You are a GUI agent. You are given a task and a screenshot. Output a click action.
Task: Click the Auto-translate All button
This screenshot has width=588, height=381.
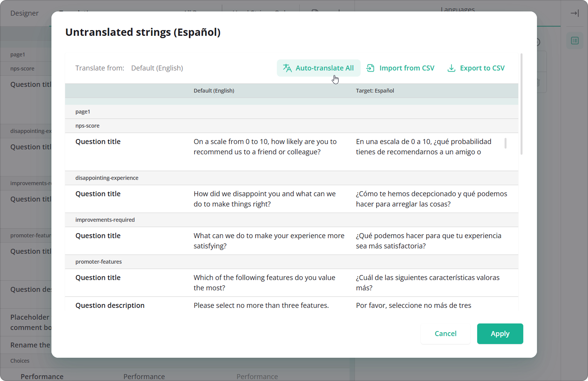tap(318, 68)
